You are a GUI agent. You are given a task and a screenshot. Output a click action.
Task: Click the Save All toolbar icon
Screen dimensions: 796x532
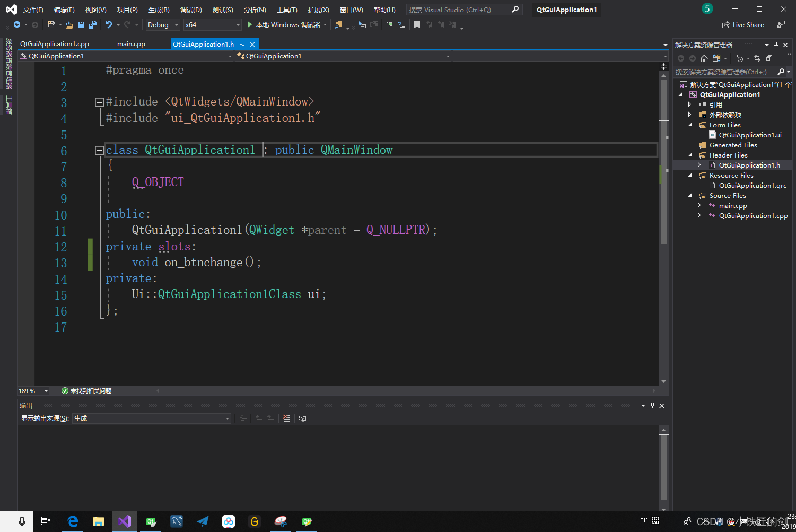pyautogui.click(x=94, y=24)
